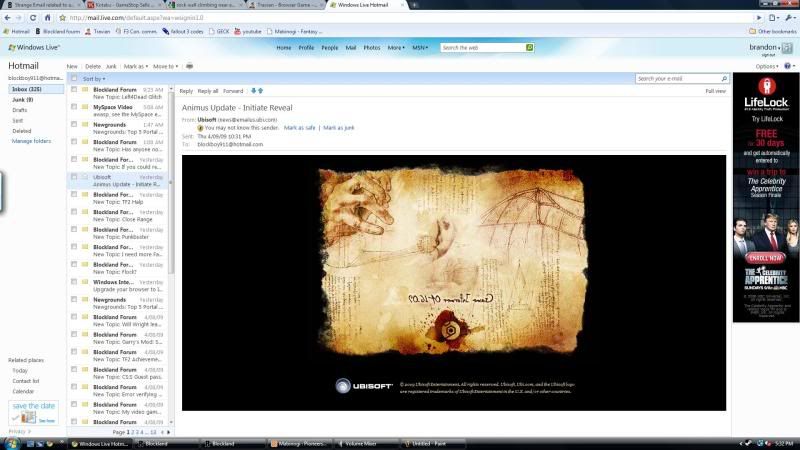
Task: Check the Close Range message checkbox
Action: pos(74,212)
